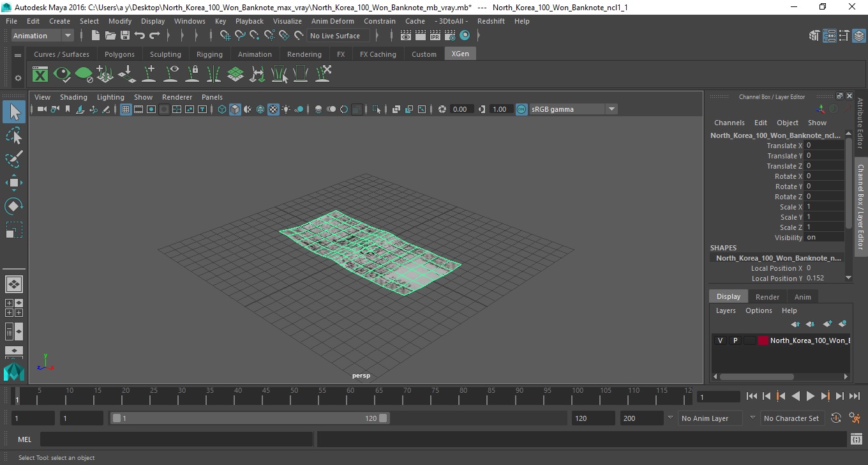Toggle layer visibility V box
This screenshot has width=868, height=465.
click(x=720, y=340)
